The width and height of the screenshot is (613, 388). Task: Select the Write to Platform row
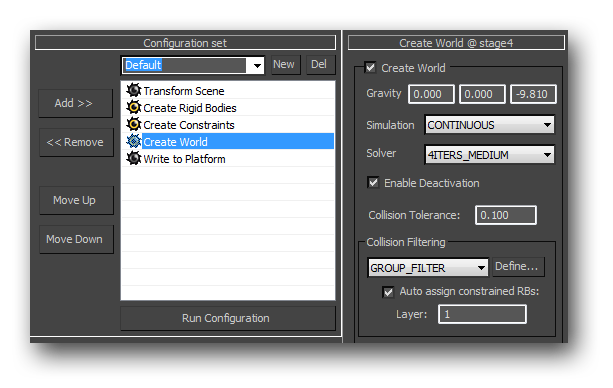(x=228, y=159)
